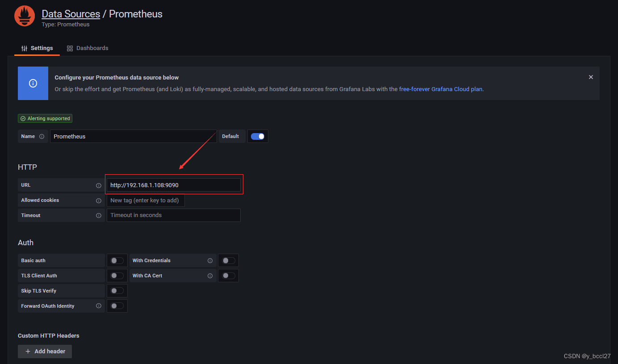Open the free-forever Grafana Cloud plan link
Image resolution: width=618 pixels, height=364 pixels.
point(441,89)
